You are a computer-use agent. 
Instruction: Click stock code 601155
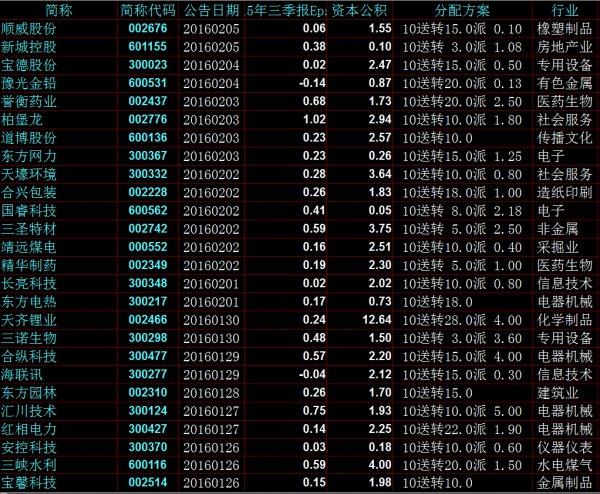pyautogui.click(x=148, y=47)
